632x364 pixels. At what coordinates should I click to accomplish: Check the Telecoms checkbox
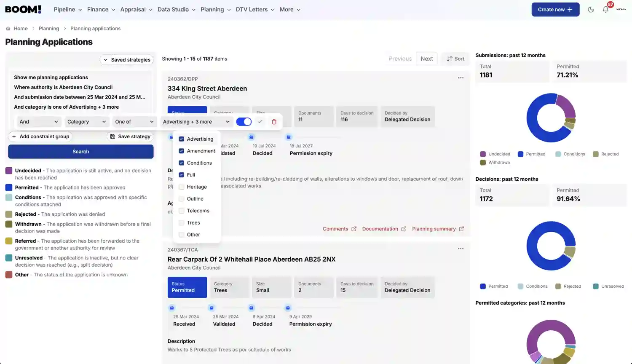[181, 211]
